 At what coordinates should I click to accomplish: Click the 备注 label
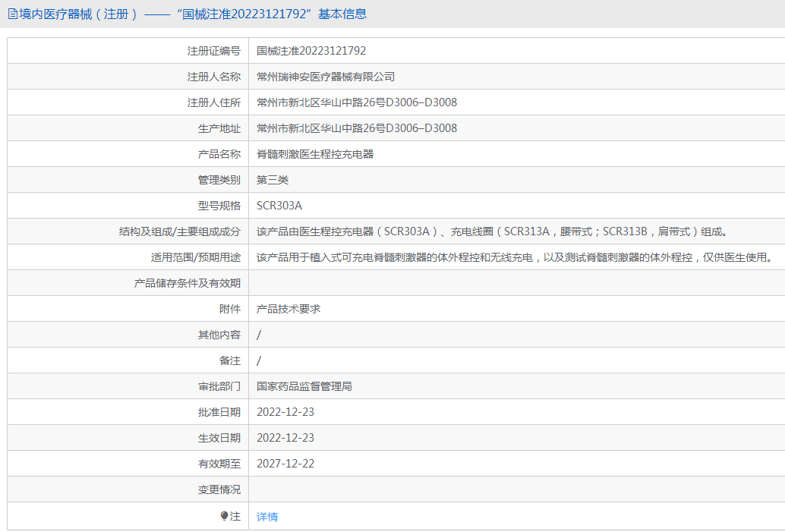(x=230, y=360)
